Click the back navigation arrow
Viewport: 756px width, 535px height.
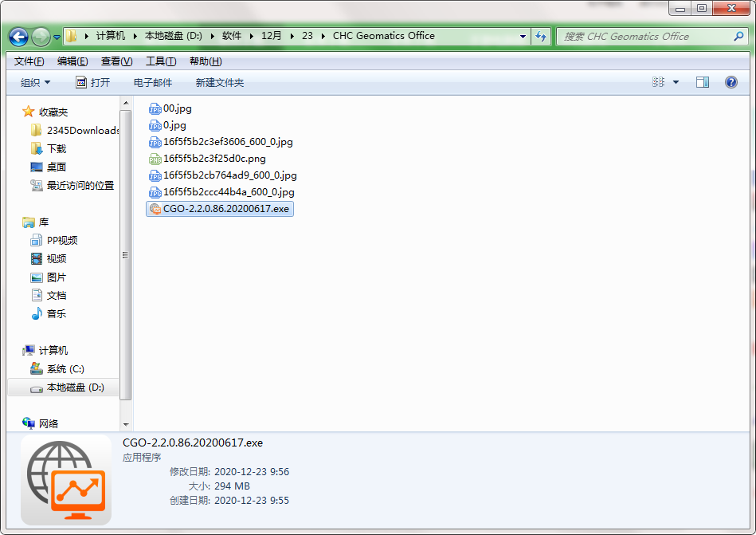(18, 36)
